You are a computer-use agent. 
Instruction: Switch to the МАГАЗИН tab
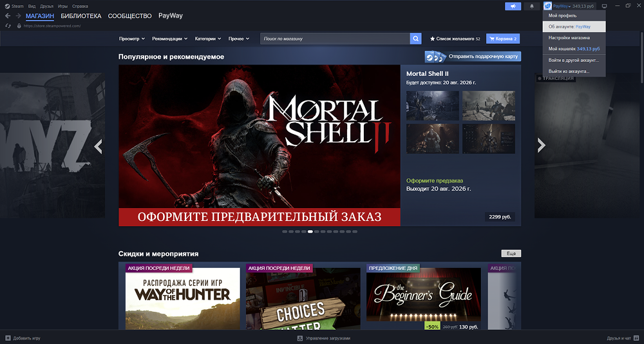(40, 16)
